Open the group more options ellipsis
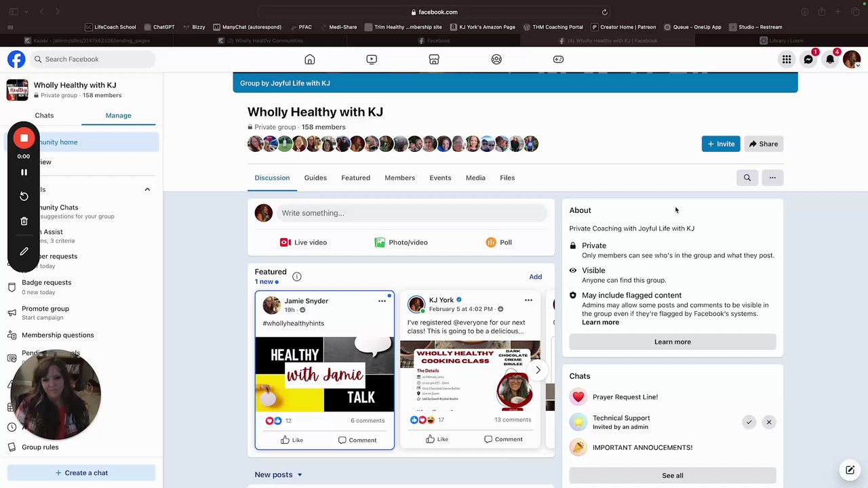 772,178
